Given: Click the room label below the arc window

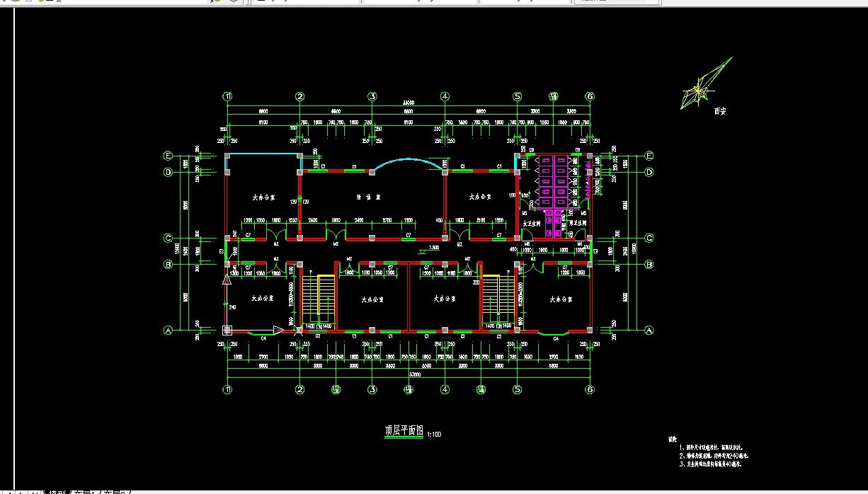Looking at the screenshot, I should (x=369, y=197).
